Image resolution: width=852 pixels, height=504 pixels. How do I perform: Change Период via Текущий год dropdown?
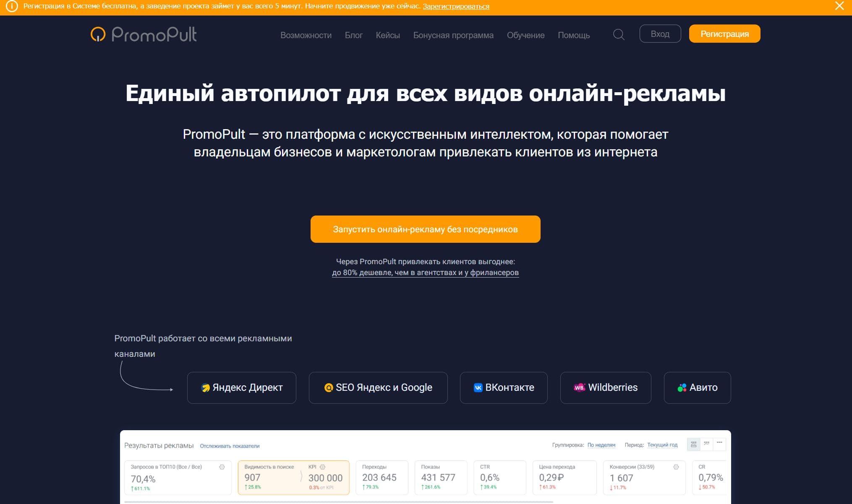click(x=662, y=445)
